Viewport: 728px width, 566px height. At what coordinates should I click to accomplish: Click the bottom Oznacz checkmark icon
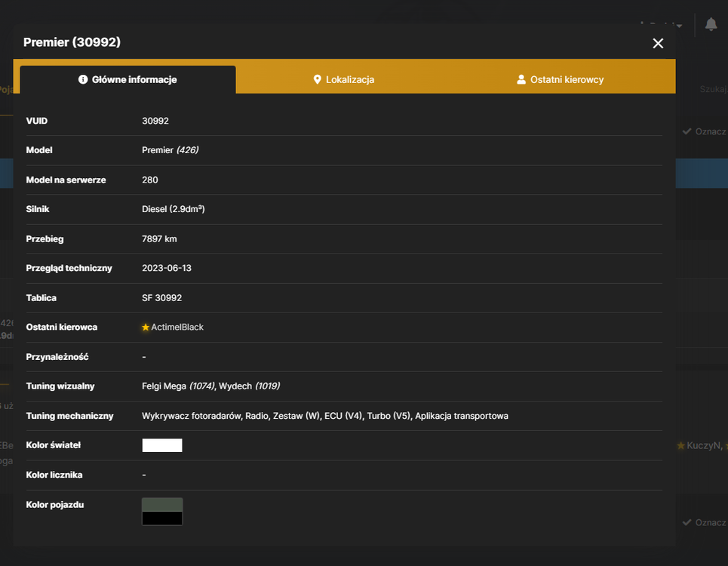click(x=687, y=522)
